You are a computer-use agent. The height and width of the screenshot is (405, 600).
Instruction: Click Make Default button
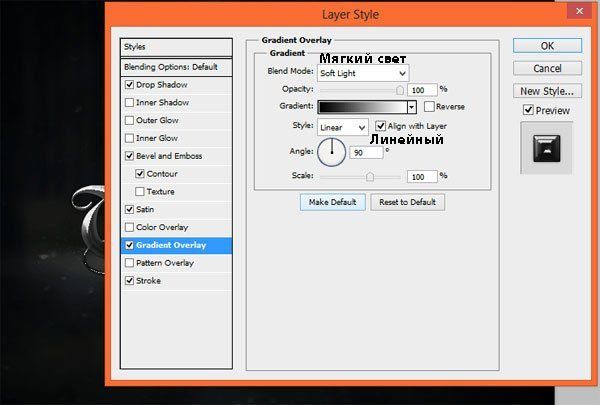333,202
